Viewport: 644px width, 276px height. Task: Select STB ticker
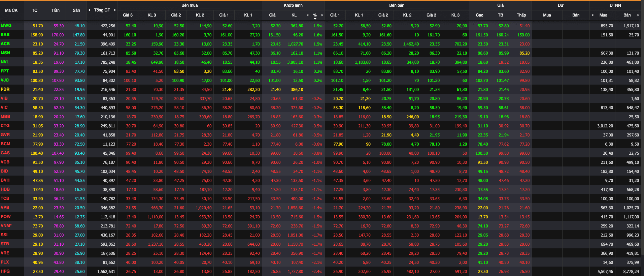point(5,244)
